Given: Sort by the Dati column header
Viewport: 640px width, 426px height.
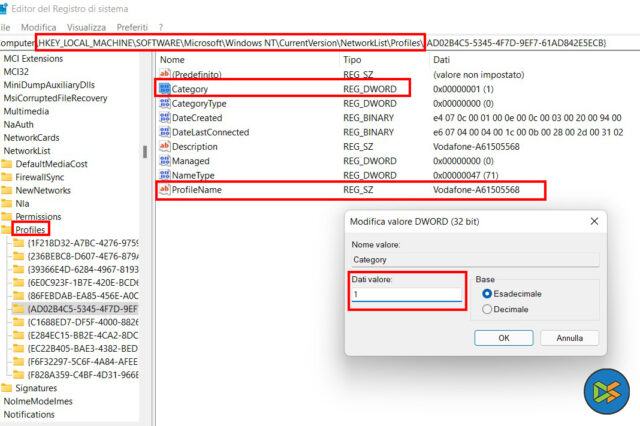Looking at the screenshot, I should click(441, 60).
